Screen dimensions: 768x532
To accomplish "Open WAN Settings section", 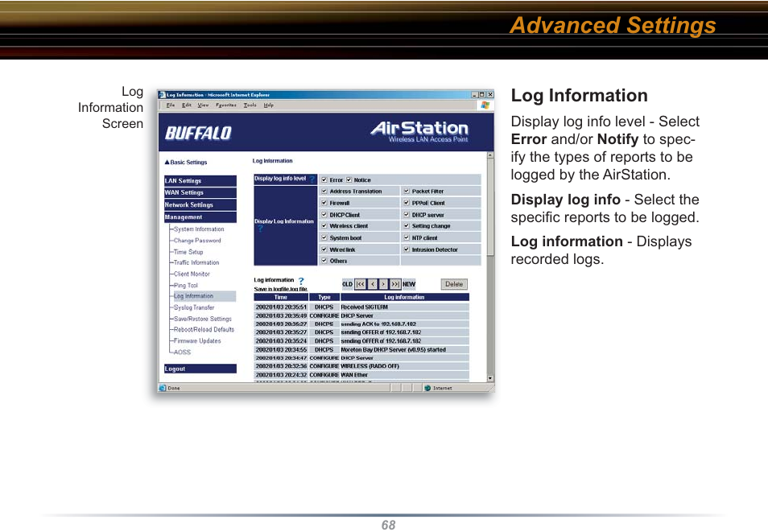I will coord(200,192).
